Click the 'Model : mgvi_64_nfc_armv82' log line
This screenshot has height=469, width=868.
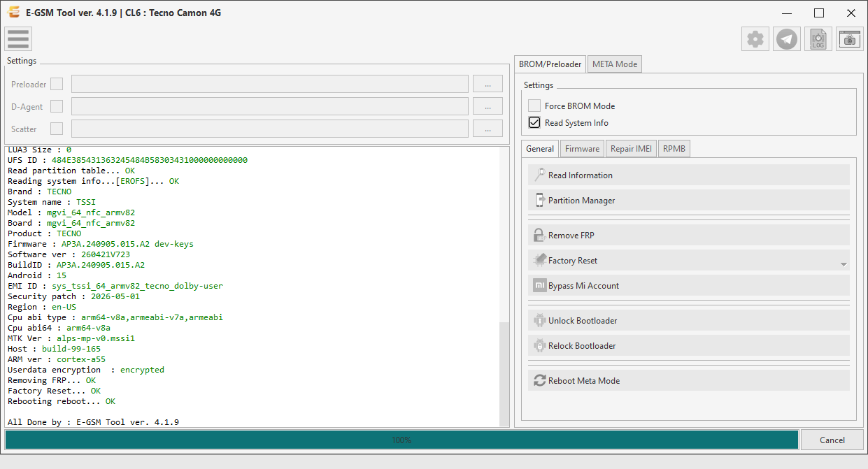pyautogui.click(x=71, y=212)
